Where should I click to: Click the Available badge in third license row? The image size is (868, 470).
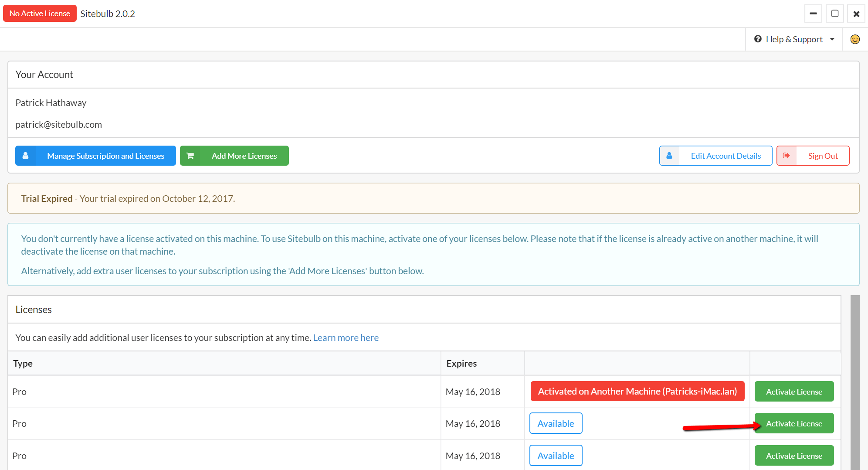[556, 456]
